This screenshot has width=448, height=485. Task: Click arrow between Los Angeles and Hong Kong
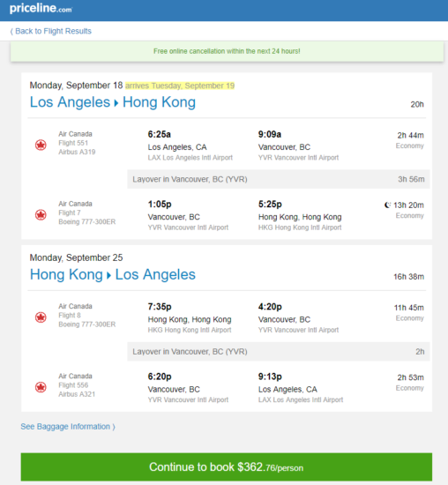tap(116, 103)
